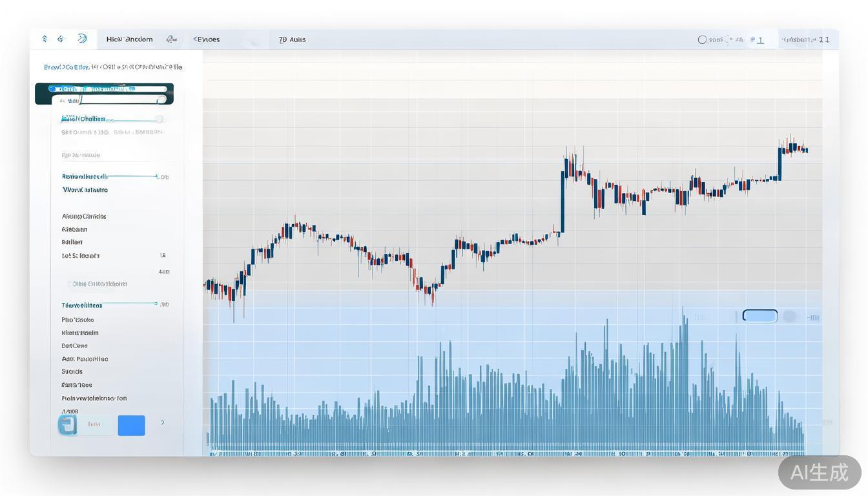The height and width of the screenshot is (496, 868).
Task: Toggle the round grey switch above the volume chart
Action: (x=789, y=316)
